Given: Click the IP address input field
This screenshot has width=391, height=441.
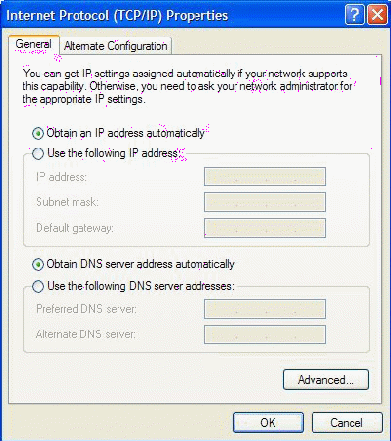Looking at the screenshot, I should [265, 177].
